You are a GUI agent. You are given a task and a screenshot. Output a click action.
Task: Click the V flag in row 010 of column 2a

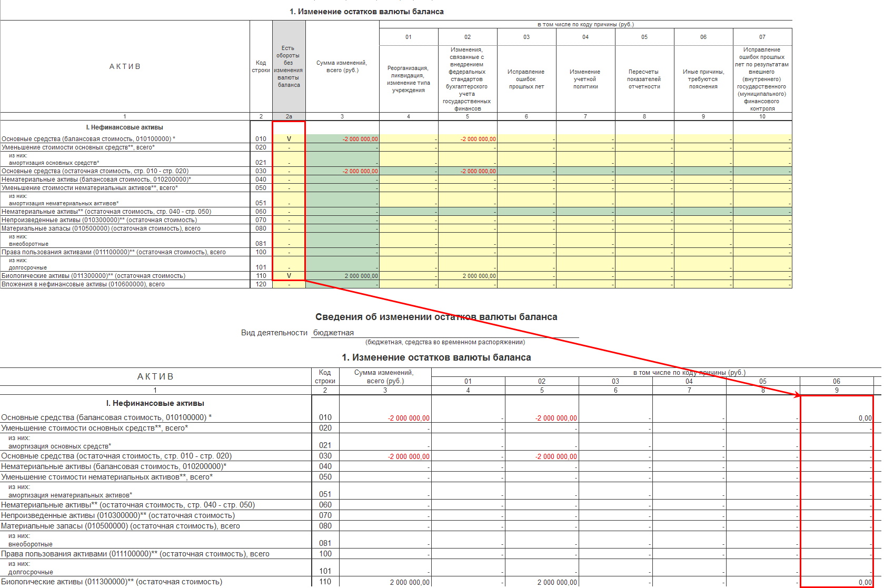[289, 139]
